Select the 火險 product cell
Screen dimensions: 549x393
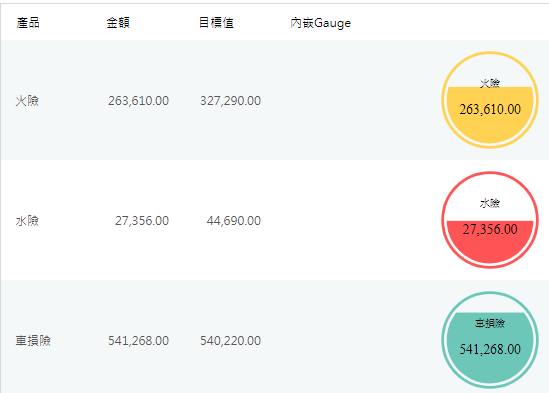(27, 101)
